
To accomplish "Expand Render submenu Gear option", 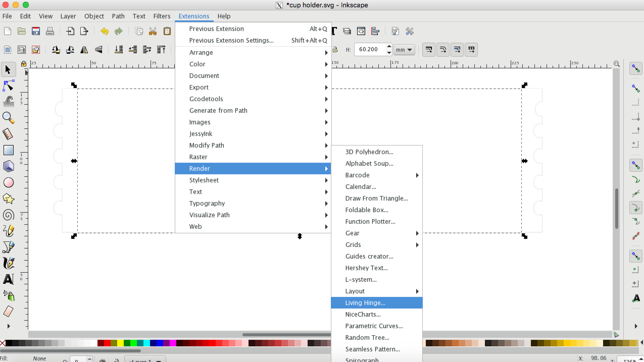I will (x=416, y=233).
